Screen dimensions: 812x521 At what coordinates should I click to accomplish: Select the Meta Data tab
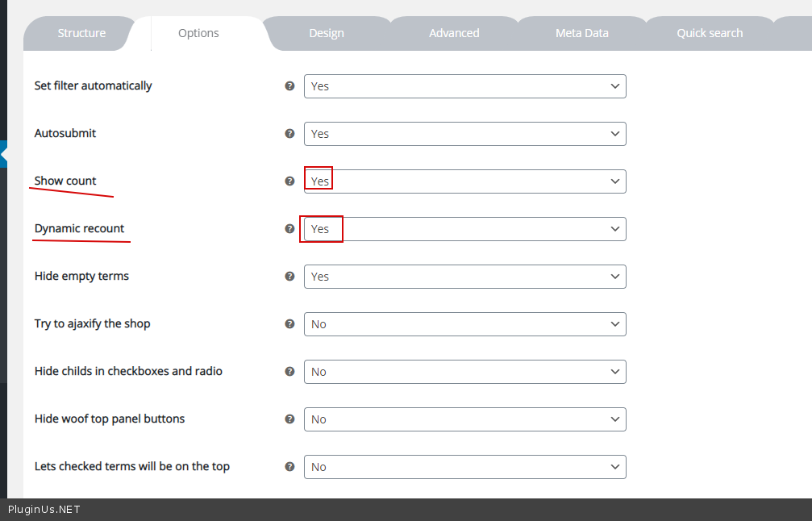[581, 33]
